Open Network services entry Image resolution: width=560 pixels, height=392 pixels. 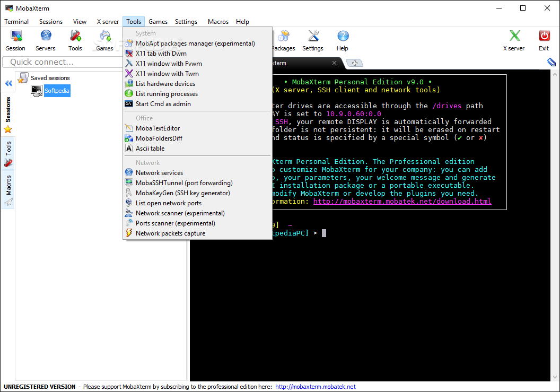pos(197,172)
